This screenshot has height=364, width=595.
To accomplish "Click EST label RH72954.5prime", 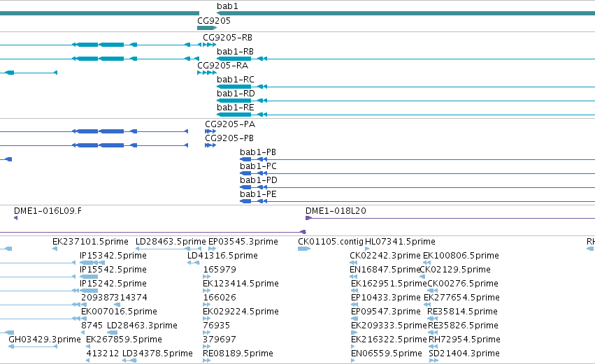I will click(x=464, y=340).
